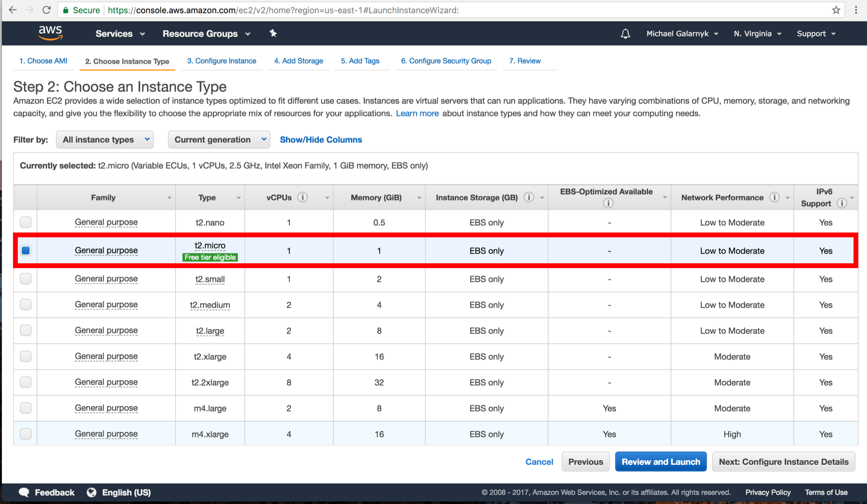Image resolution: width=867 pixels, height=504 pixels.
Task: Click the pin icon in the navigation bar
Action: 273,33
